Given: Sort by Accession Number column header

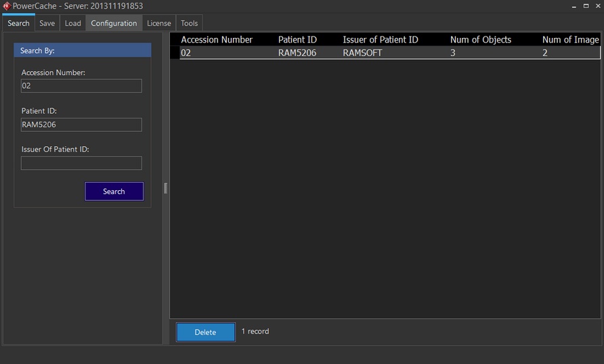Looking at the screenshot, I should point(217,40).
